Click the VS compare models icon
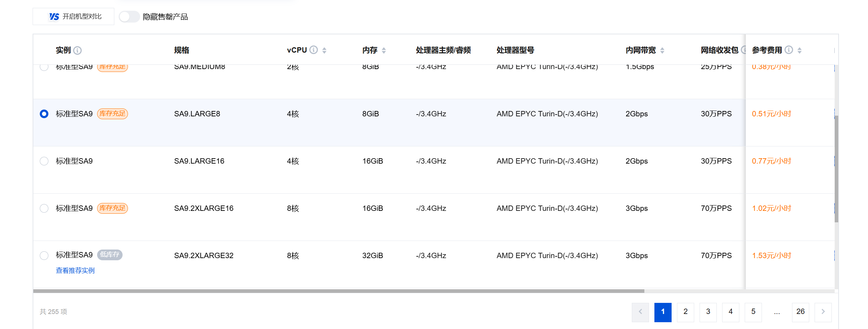868x329 pixels. coord(54,16)
